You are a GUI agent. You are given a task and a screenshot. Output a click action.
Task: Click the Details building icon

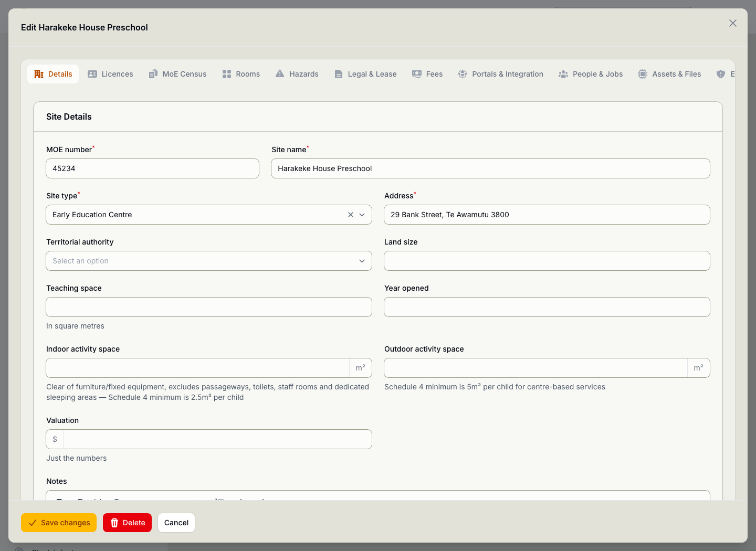39,74
